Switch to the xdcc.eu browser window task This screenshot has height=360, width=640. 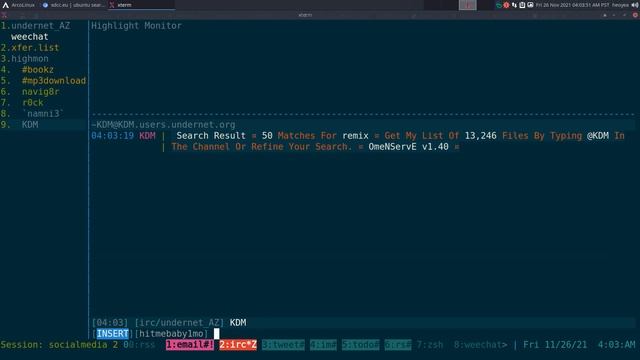pos(73,5)
